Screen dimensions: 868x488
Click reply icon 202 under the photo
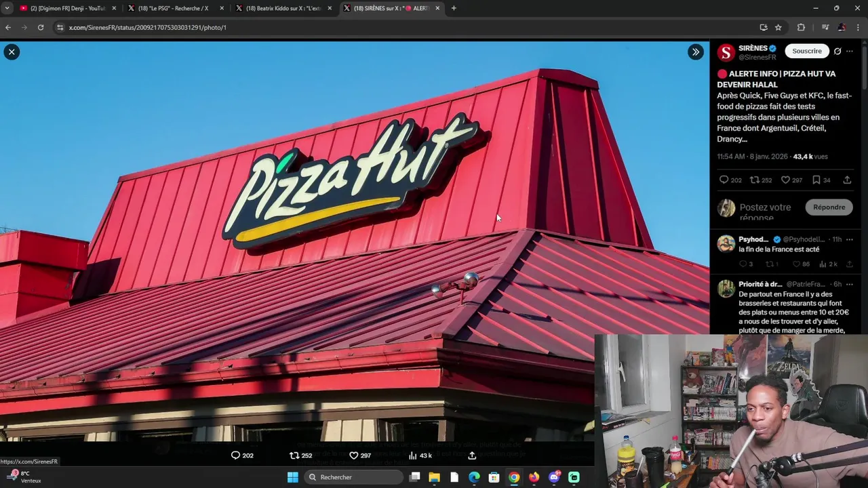pos(242,455)
